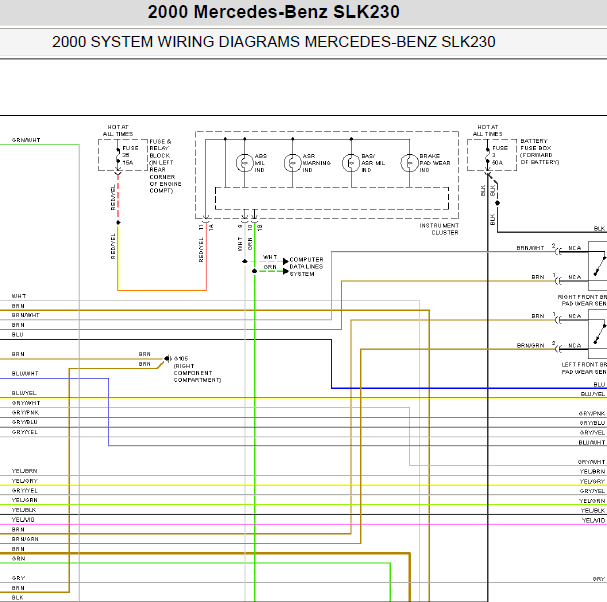
Task: Click the GRN wire label on left edge
Action: 19,559
